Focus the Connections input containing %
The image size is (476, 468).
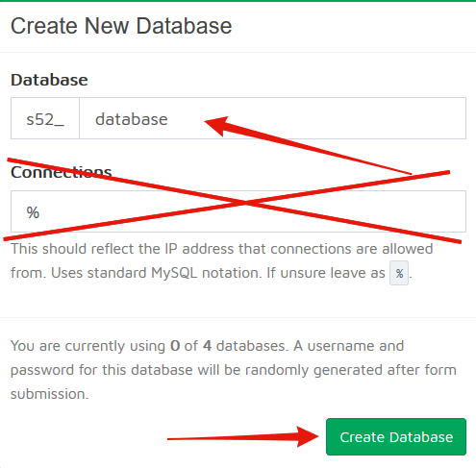tap(238, 211)
